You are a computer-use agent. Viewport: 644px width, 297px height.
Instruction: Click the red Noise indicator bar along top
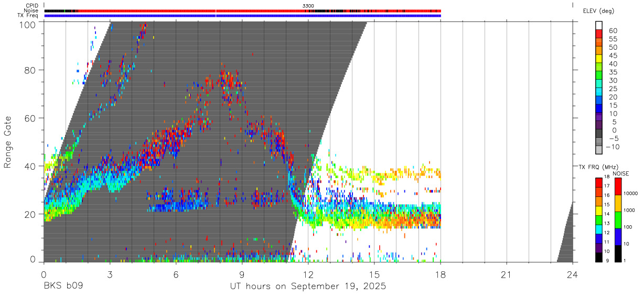pyautogui.click(x=243, y=10)
